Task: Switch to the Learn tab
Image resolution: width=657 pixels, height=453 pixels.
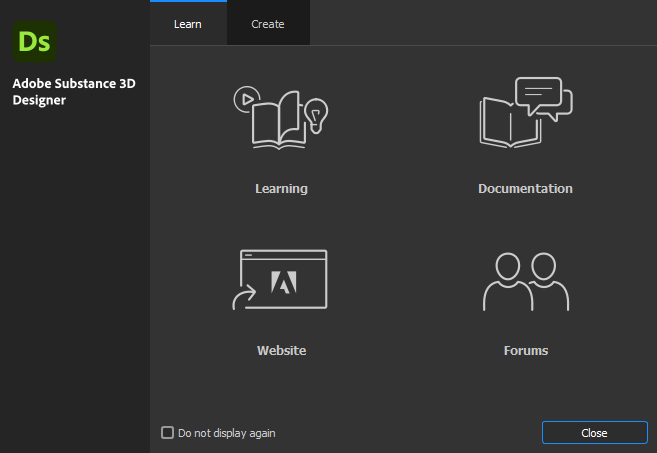Action: pyautogui.click(x=188, y=24)
